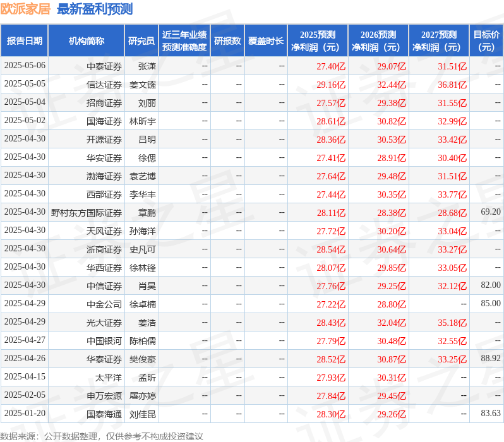Click the 2027预测净利润 column header
The width and height of the screenshot is (504, 442).
(439, 41)
